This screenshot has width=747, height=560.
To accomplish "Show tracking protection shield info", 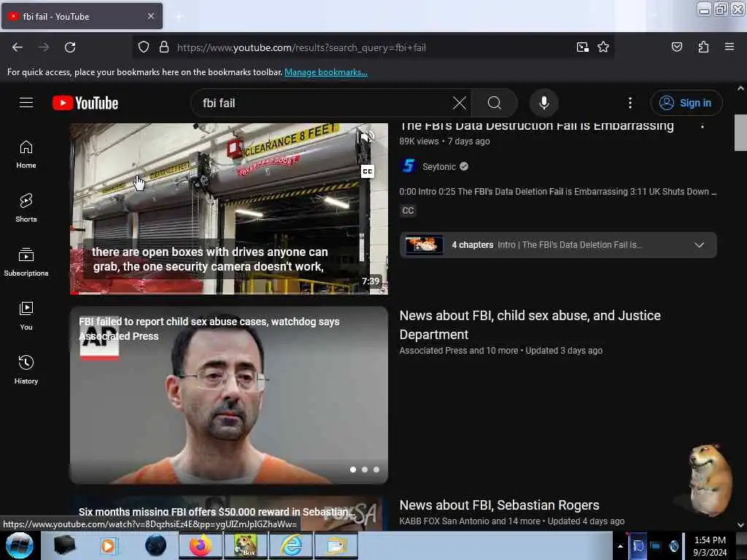I will tap(144, 47).
